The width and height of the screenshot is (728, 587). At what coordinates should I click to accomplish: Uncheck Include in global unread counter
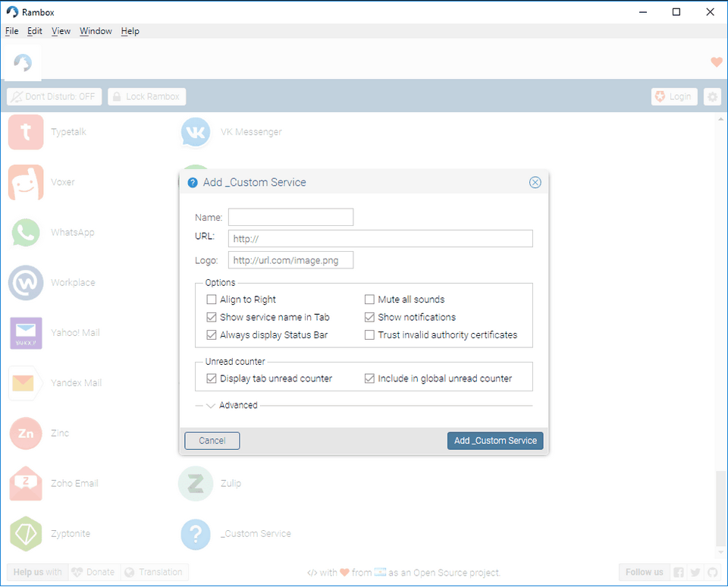pyautogui.click(x=369, y=378)
